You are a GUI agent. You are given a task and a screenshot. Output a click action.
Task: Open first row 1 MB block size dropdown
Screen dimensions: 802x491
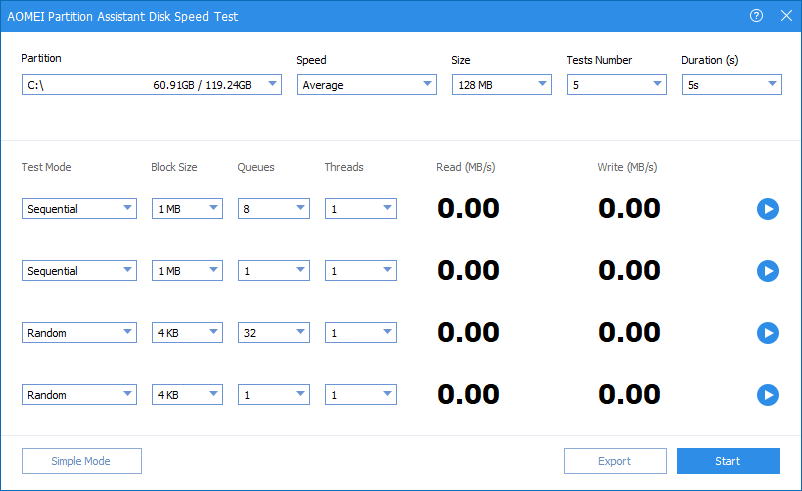pyautogui.click(x=187, y=209)
